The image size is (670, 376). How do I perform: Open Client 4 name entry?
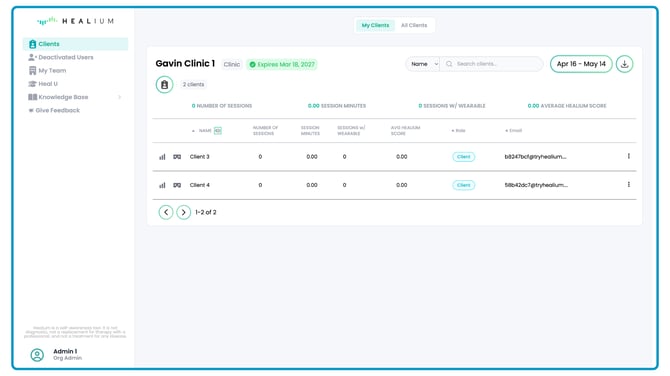(200, 185)
